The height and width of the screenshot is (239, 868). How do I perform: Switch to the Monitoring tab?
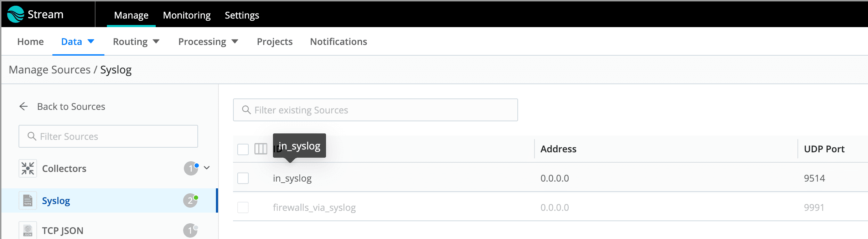tap(187, 15)
